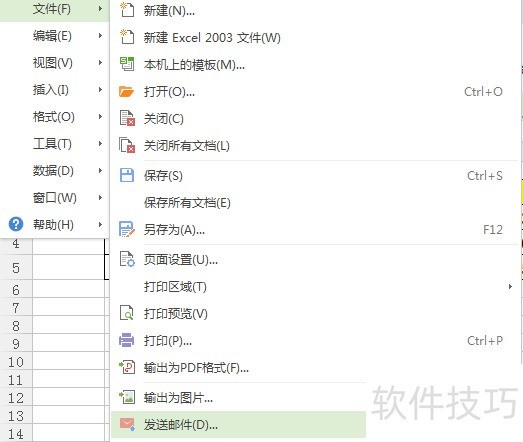Viewport: 523px width, 442px height.
Task: Click the export to PDF icon
Action: (127, 367)
